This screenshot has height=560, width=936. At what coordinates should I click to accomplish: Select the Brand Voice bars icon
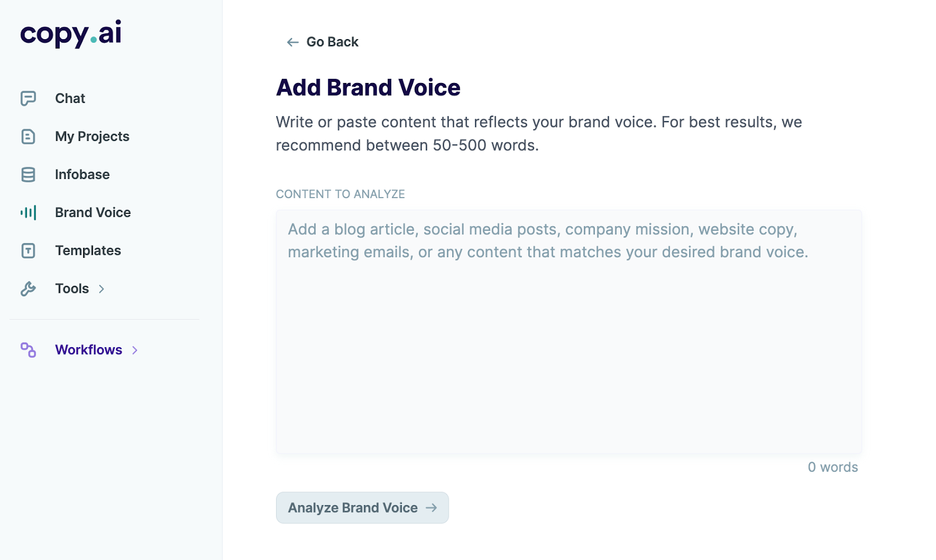29,212
